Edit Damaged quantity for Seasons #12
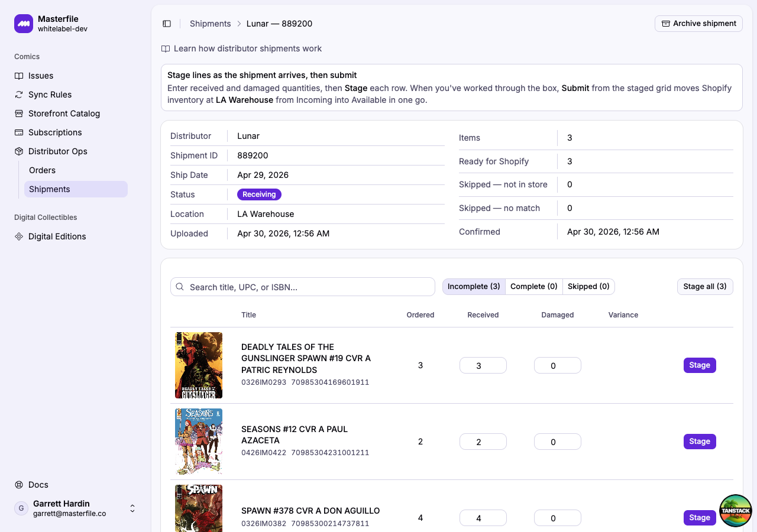 [x=558, y=442]
